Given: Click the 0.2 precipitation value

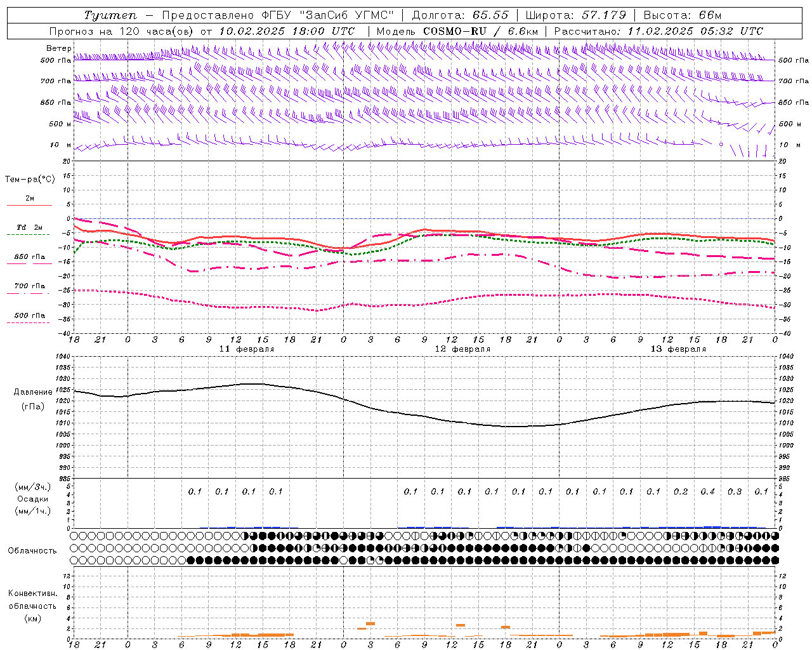Looking at the screenshot, I should [x=681, y=491].
